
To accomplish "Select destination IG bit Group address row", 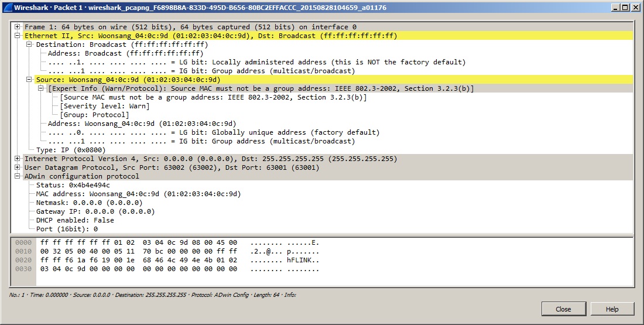I will (x=201, y=71).
